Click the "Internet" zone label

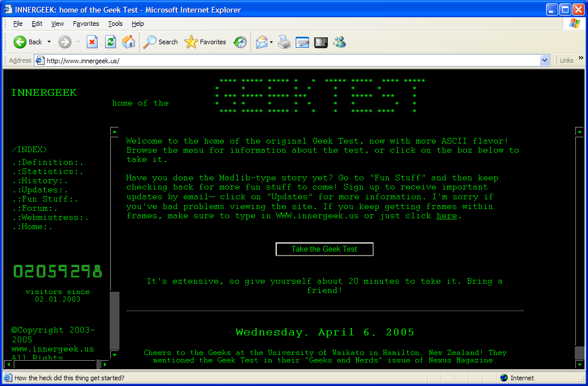(x=522, y=378)
